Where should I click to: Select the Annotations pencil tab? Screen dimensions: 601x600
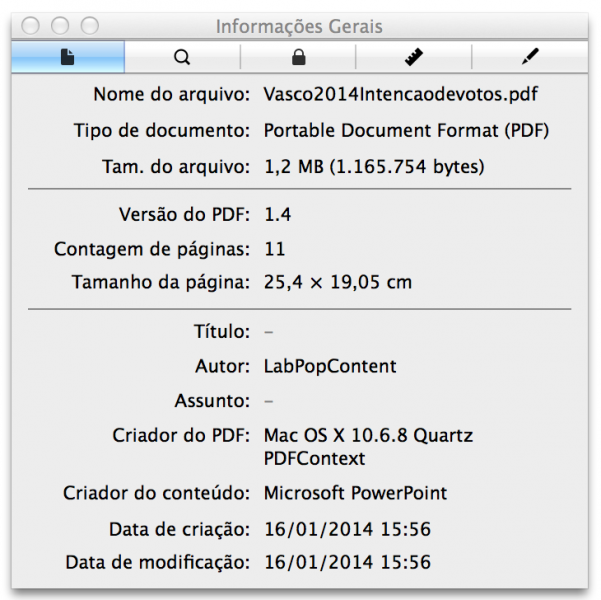[528, 57]
